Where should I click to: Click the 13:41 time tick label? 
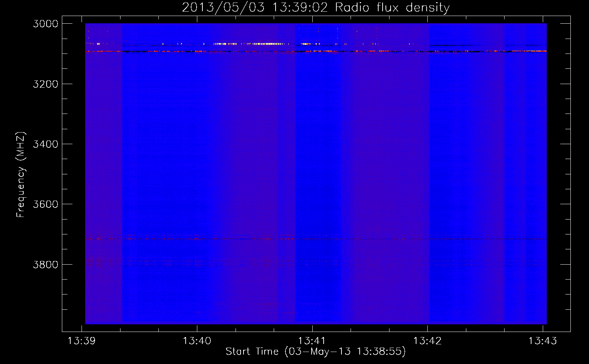tap(312, 341)
